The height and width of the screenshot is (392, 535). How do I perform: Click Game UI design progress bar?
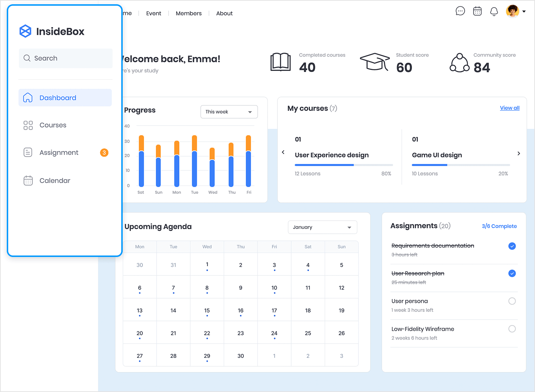point(461,165)
